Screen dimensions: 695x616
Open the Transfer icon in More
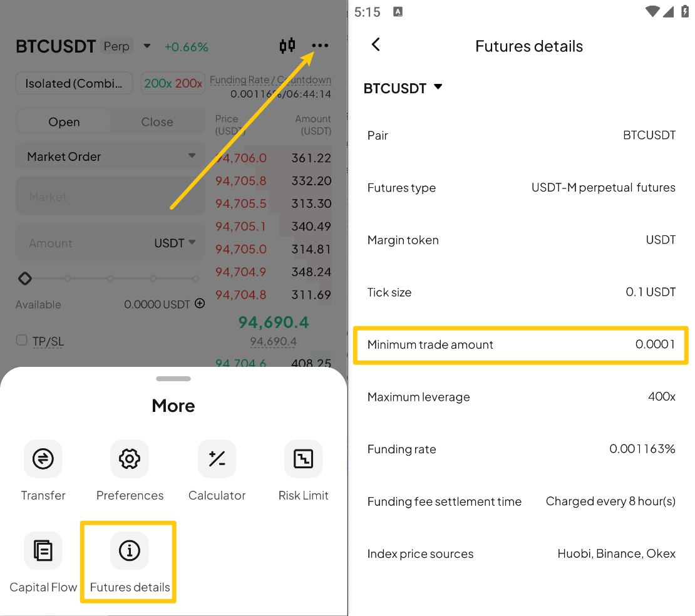tap(43, 459)
